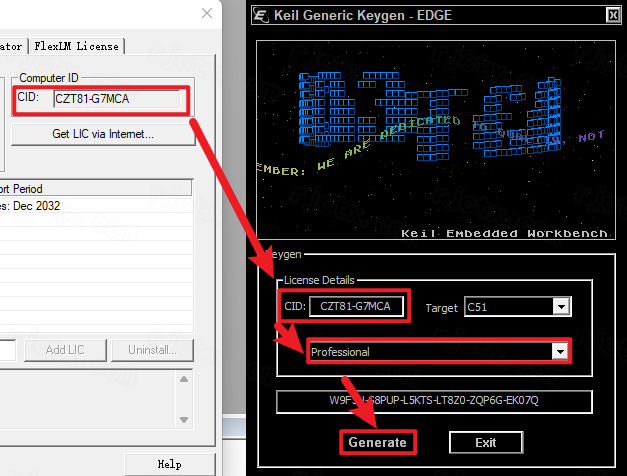The width and height of the screenshot is (627, 476).
Task: Select the Computer ID CID field in License dialog
Action: point(117,99)
